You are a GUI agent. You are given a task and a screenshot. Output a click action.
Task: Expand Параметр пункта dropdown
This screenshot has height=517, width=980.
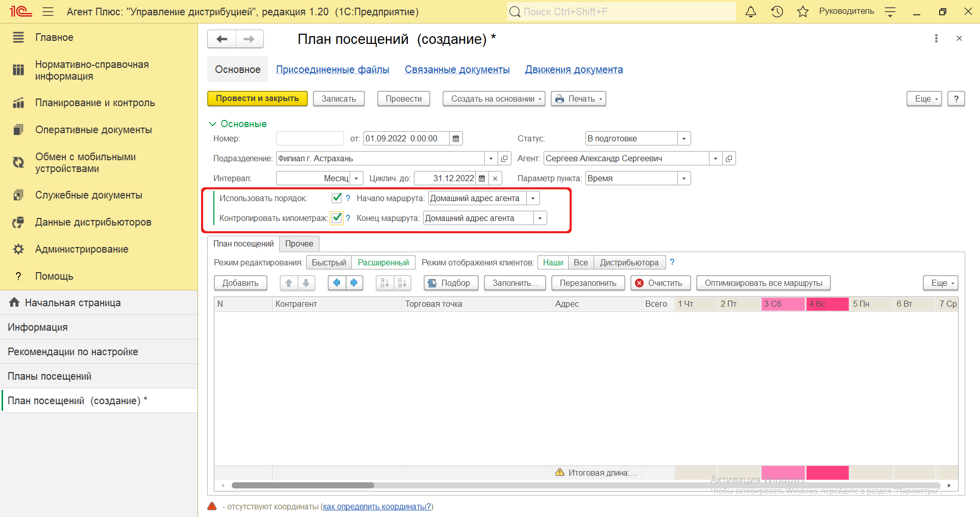point(684,178)
